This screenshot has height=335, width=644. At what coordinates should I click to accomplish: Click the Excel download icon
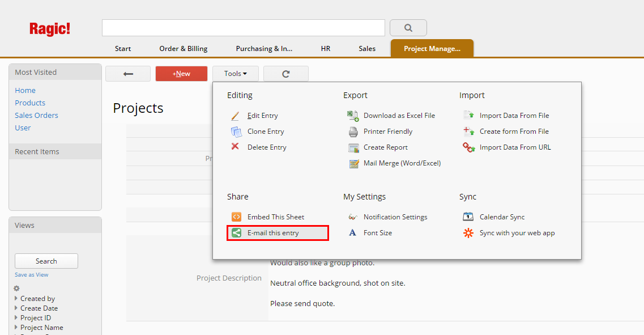click(353, 116)
